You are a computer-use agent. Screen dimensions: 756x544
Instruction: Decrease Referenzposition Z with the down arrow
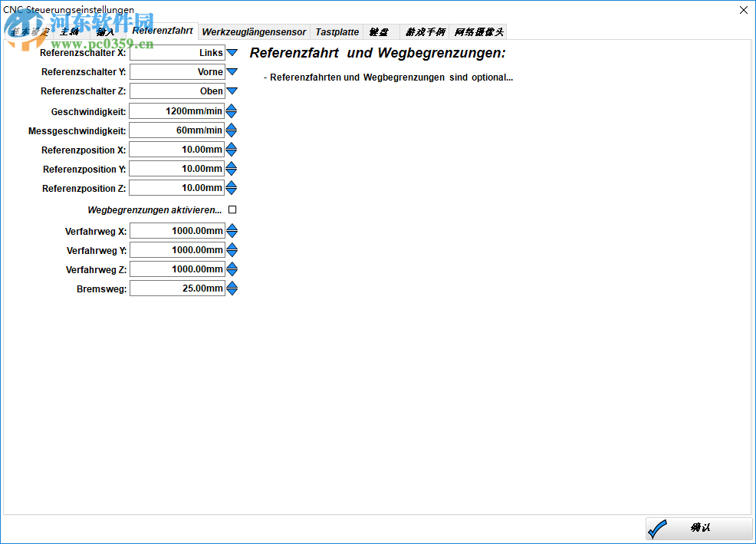point(232,192)
